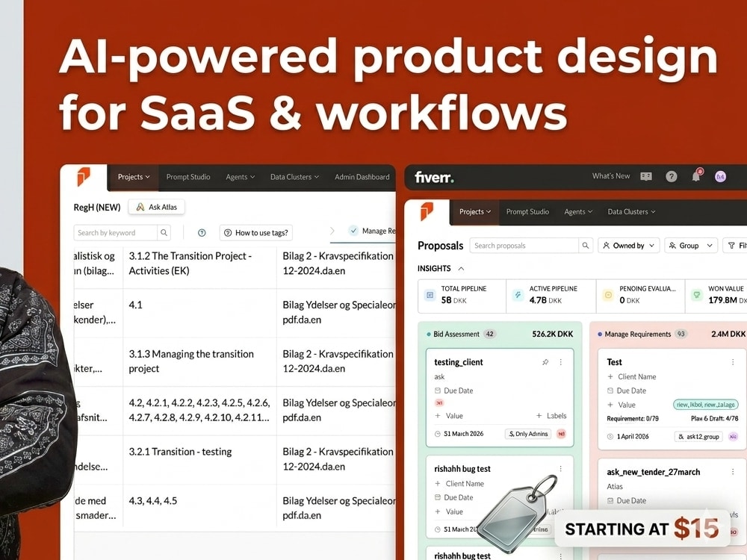The image size is (747, 560).
Task: Click the cell reading '4.1'
Action: pyautogui.click(x=199, y=312)
